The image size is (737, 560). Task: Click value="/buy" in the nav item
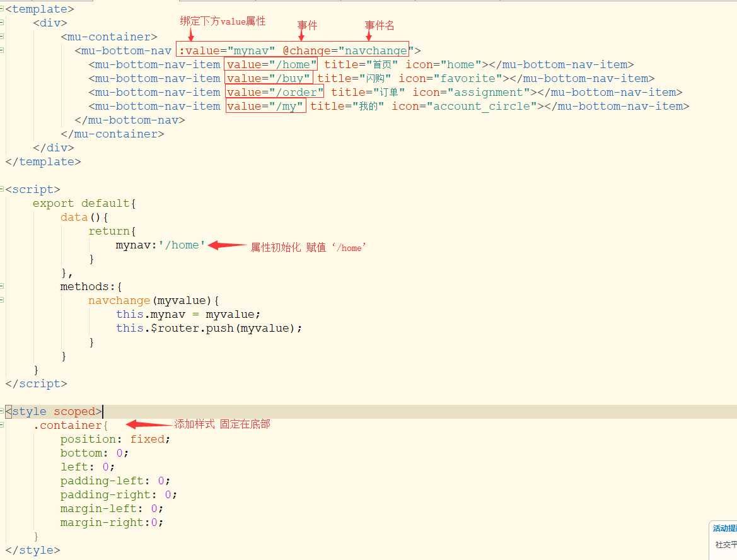point(268,78)
